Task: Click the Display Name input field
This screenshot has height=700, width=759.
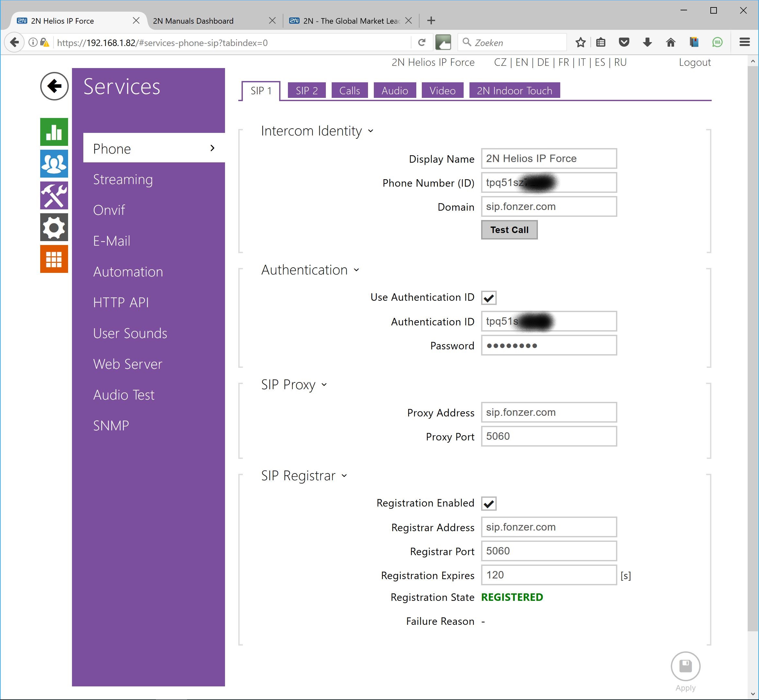Action: tap(549, 158)
